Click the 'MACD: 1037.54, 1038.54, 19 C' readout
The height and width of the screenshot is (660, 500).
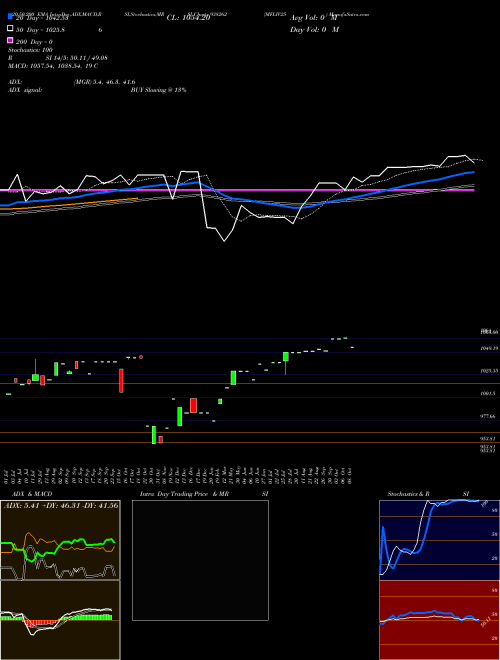[53, 66]
